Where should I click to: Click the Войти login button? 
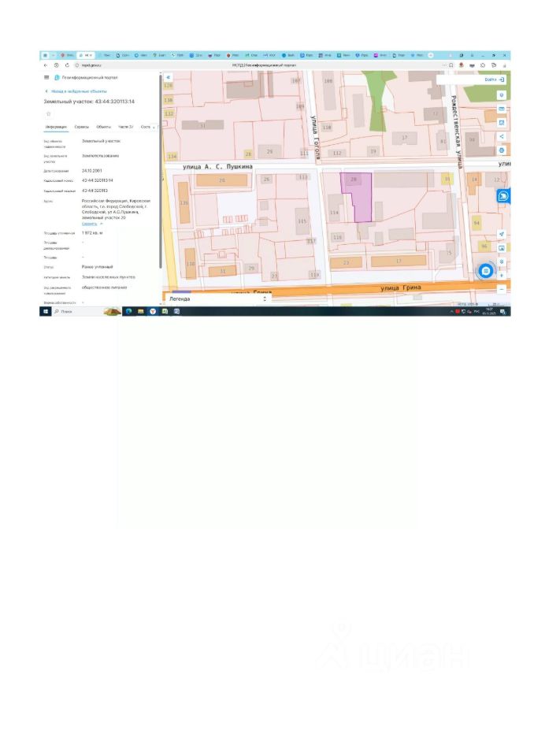(495, 80)
